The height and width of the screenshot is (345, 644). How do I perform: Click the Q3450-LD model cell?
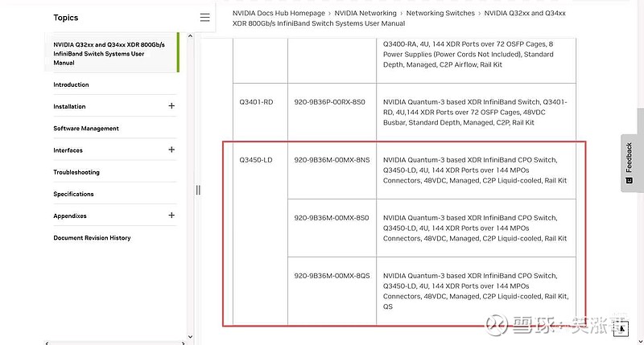[256, 160]
